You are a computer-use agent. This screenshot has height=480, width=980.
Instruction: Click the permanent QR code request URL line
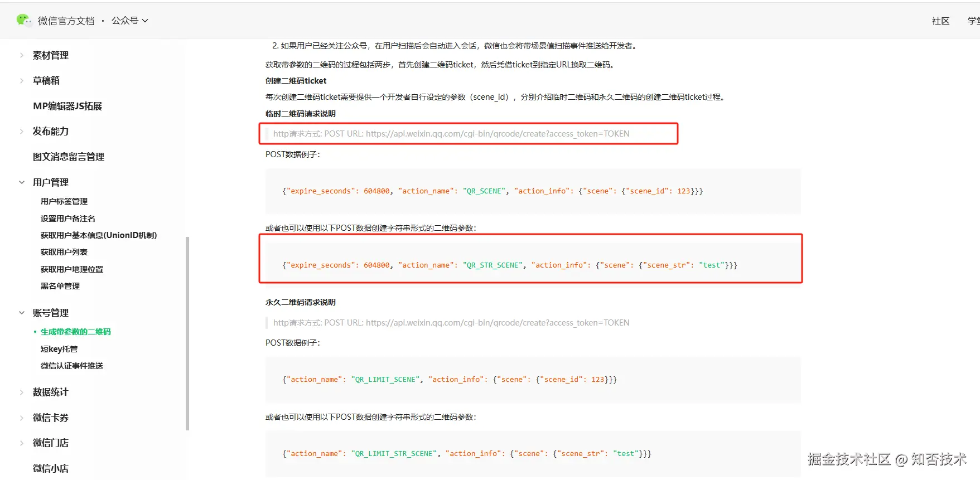(x=451, y=323)
